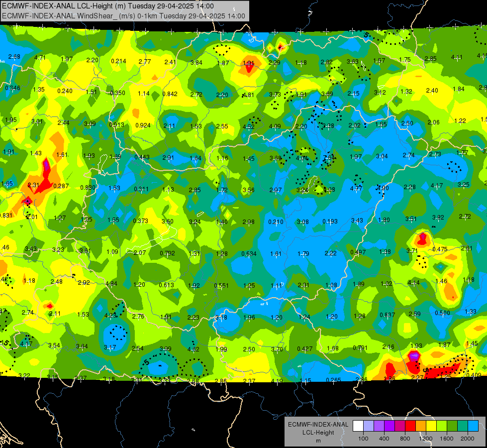Click the legend title ECMWF-INDEX-ANAL
Image resolution: width=487 pixels, height=448 pixels.
(318, 425)
